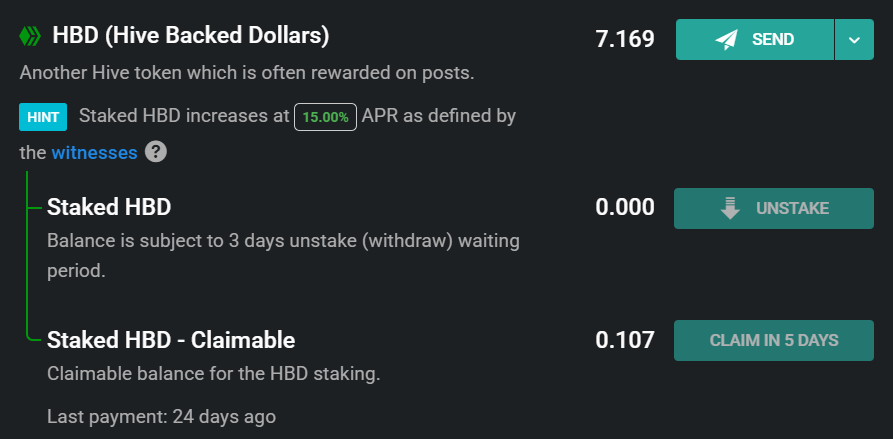Click the help question mark icon

pos(155,152)
